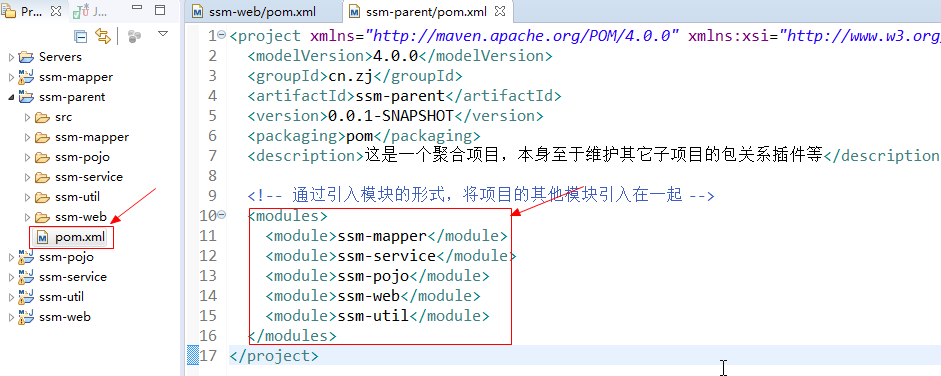Expand ssm-web folder arrow under ssm-parent
This screenshot has height=376, width=941.
(x=27, y=217)
